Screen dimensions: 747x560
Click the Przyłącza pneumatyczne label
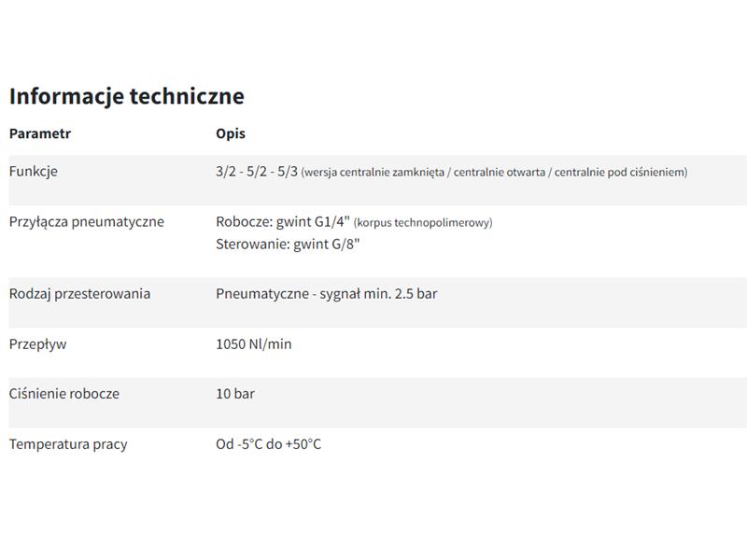pyautogui.click(x=87, y=222)
